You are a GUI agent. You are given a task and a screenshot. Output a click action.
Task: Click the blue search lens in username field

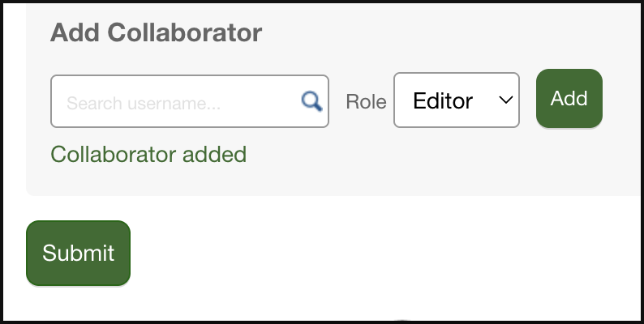point(311,101)
